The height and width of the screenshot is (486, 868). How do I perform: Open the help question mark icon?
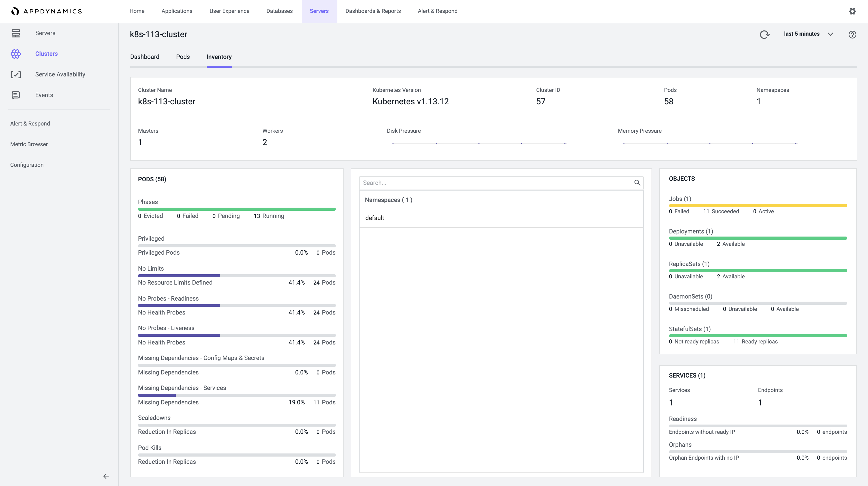click(x=852, y=34)
